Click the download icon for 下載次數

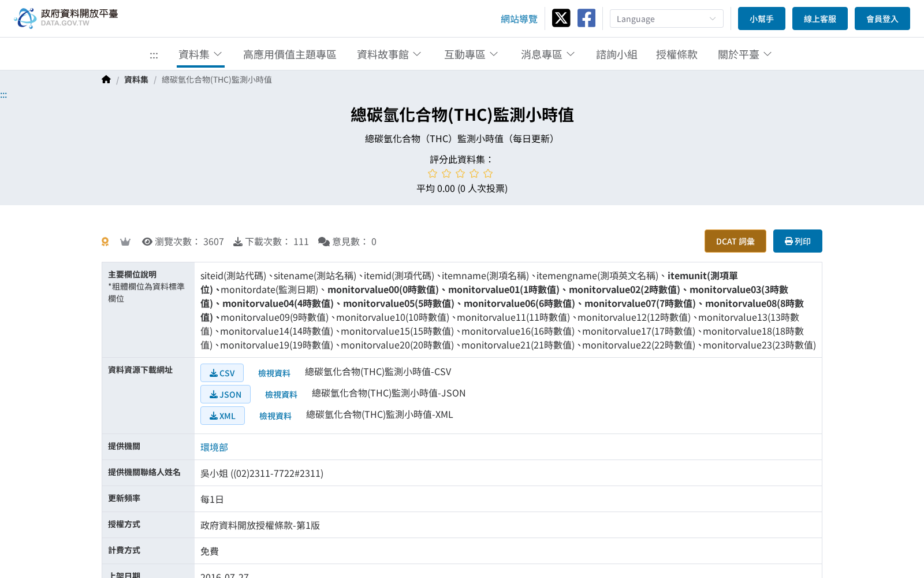238,242
